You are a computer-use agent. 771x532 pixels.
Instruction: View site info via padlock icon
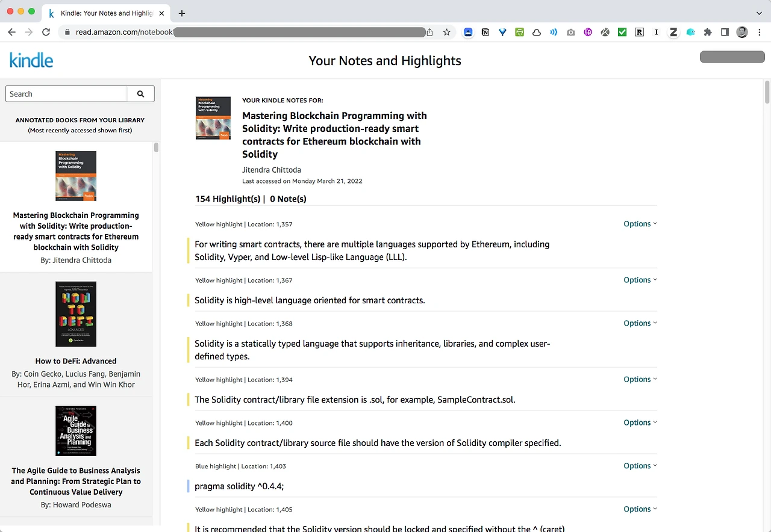[67, 32]
